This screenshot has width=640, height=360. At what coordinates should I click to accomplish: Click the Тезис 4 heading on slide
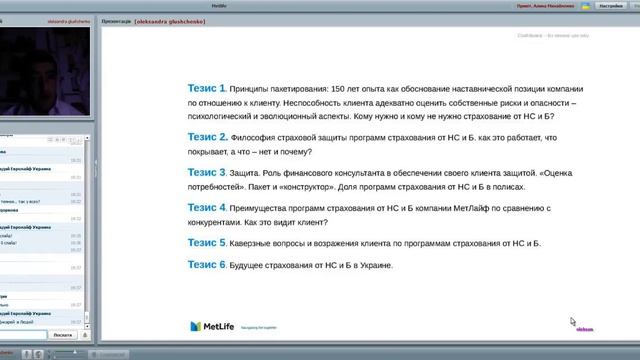[207, 207]
